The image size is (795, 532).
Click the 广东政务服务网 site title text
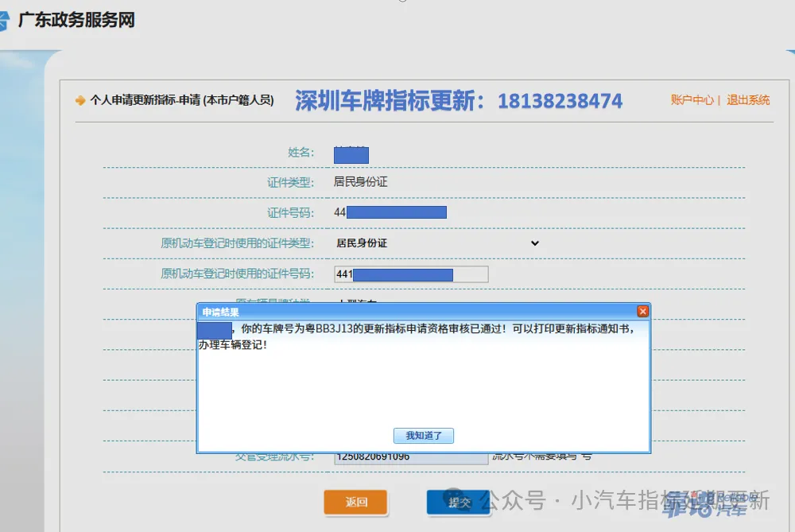76,21
